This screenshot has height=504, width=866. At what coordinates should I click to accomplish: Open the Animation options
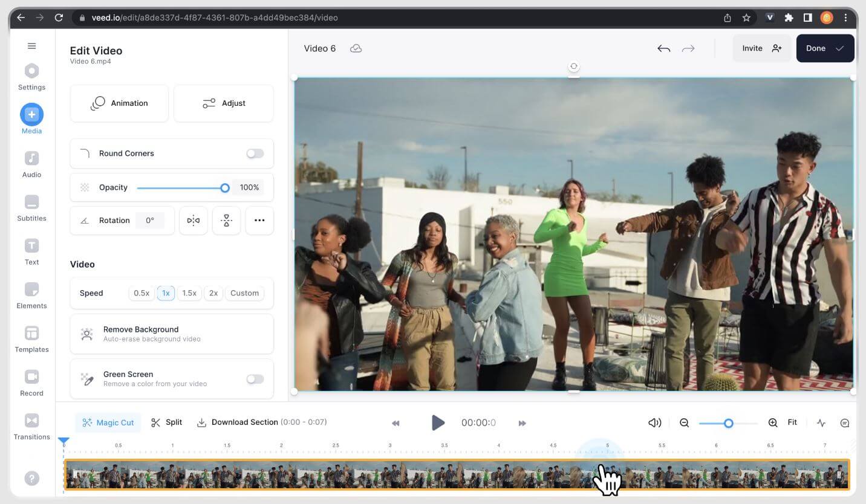point(120,103)
